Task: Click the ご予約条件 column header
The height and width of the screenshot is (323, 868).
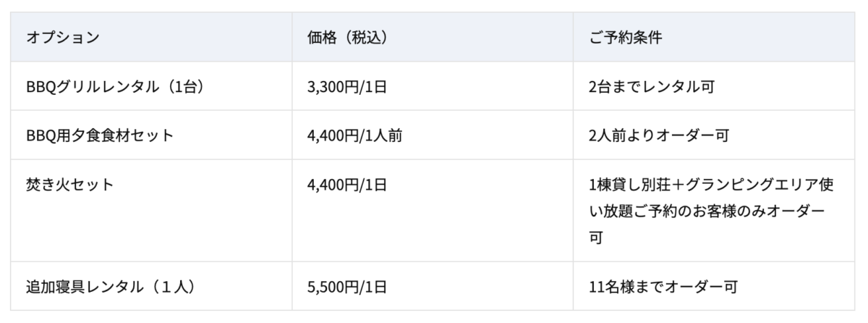Action: (x=626, y=38)
